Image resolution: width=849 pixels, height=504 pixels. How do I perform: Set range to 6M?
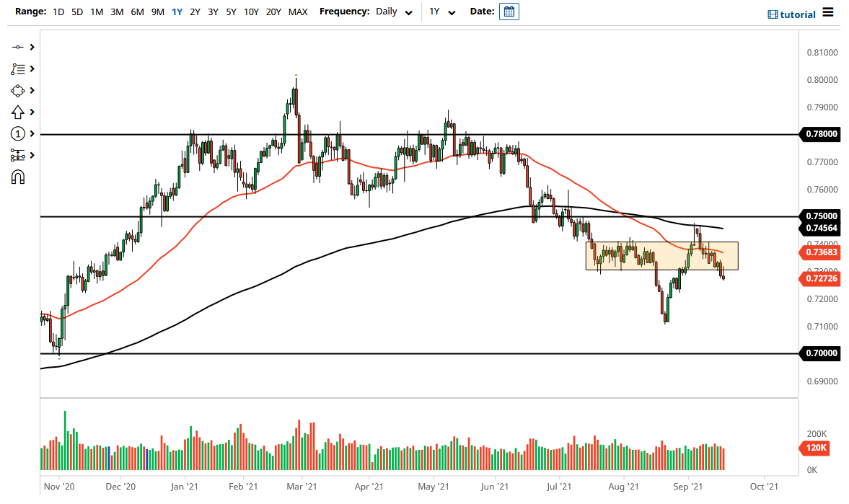coord(138,12)
